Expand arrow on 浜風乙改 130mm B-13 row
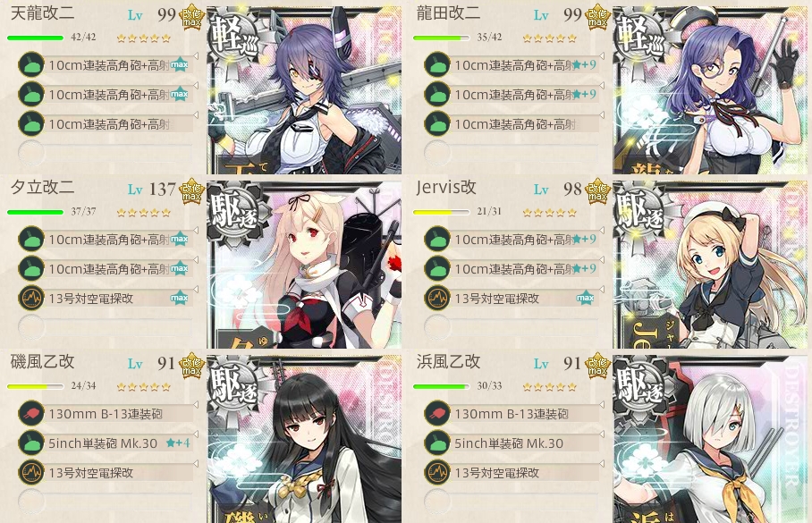812x523 pixels. pyautogui.click(x=602, y=404)
